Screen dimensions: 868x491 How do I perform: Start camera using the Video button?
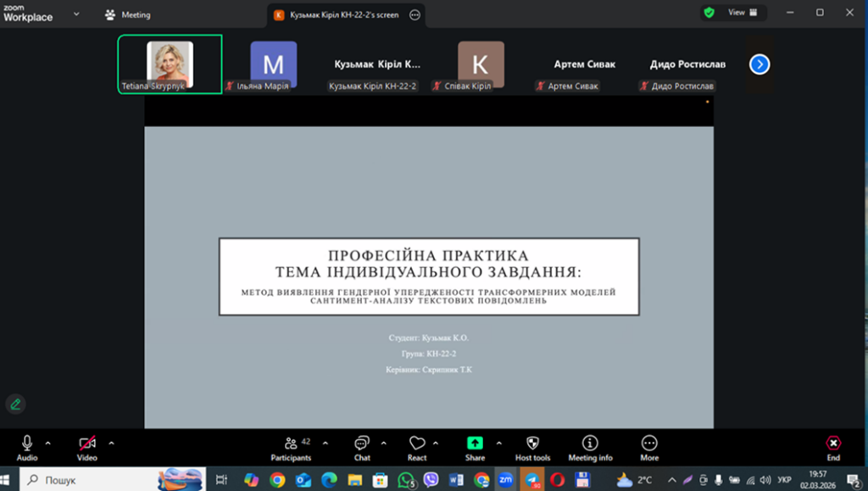click(87, 444)
